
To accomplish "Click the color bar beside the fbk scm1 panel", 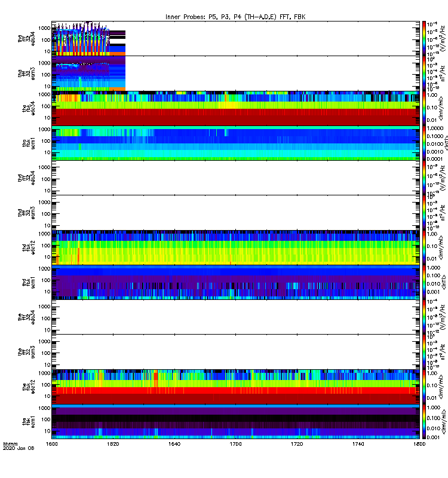I will 424,422.
